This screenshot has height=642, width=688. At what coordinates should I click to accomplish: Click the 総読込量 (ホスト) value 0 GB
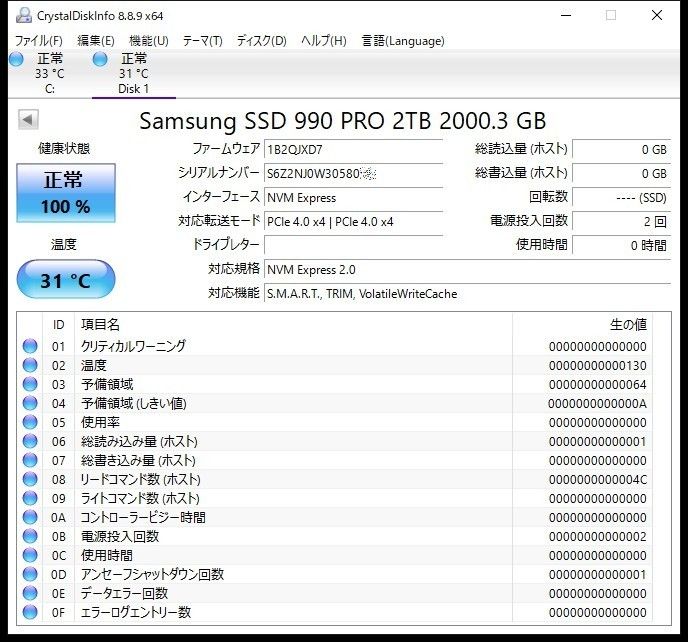(x=622, y=150)
